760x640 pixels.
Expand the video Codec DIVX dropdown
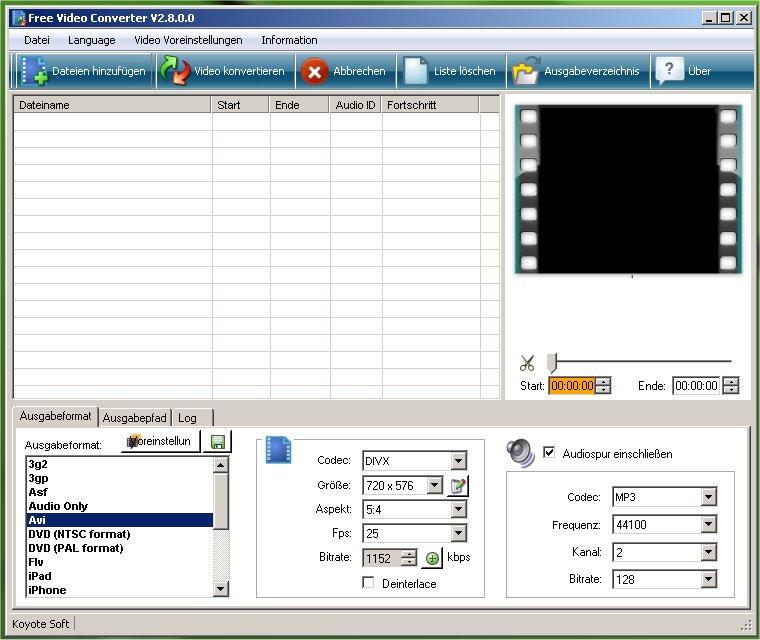(x=458, y=461)
